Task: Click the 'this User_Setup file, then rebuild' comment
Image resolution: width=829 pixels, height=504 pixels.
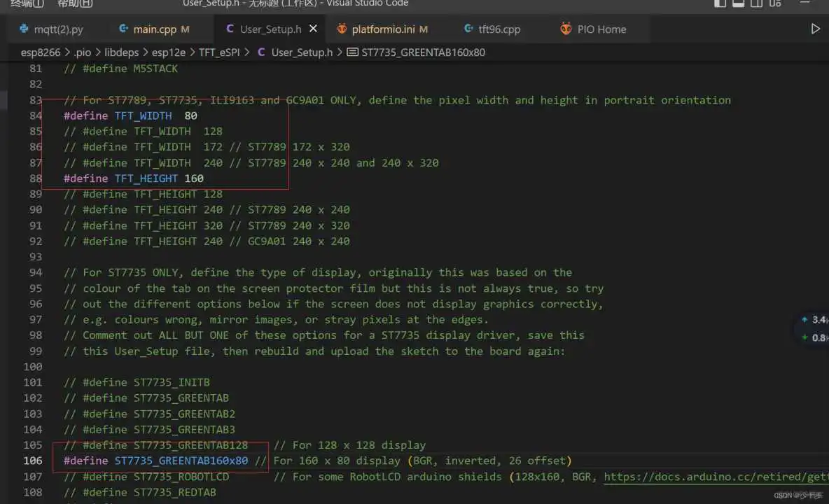Action: 314,351
